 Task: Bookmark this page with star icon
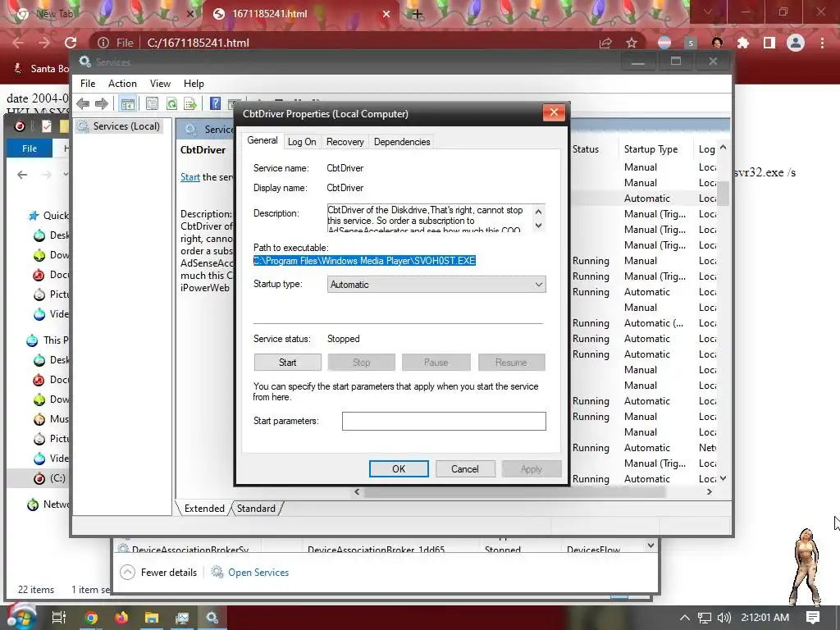[632, 43]
